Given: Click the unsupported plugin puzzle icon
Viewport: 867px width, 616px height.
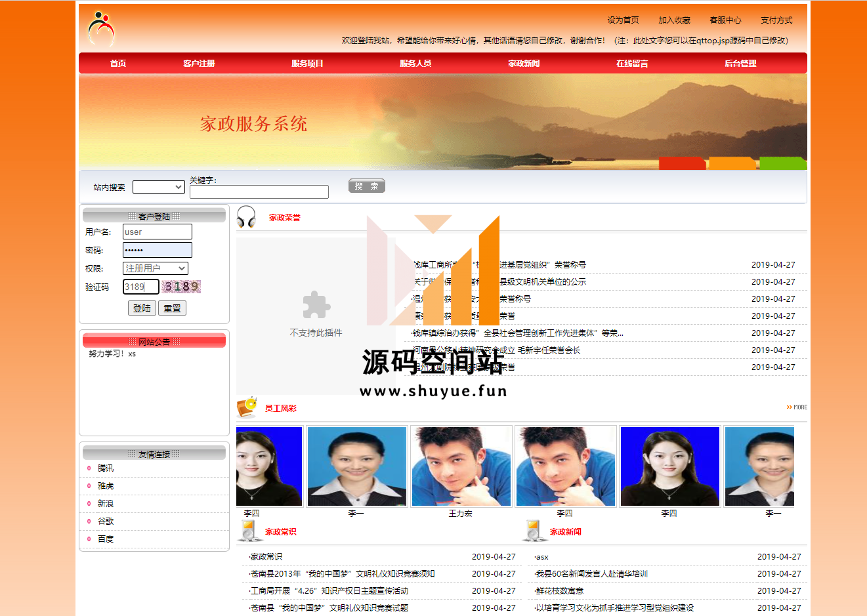Looking at the screenshot, I should [x=316, y=305].
